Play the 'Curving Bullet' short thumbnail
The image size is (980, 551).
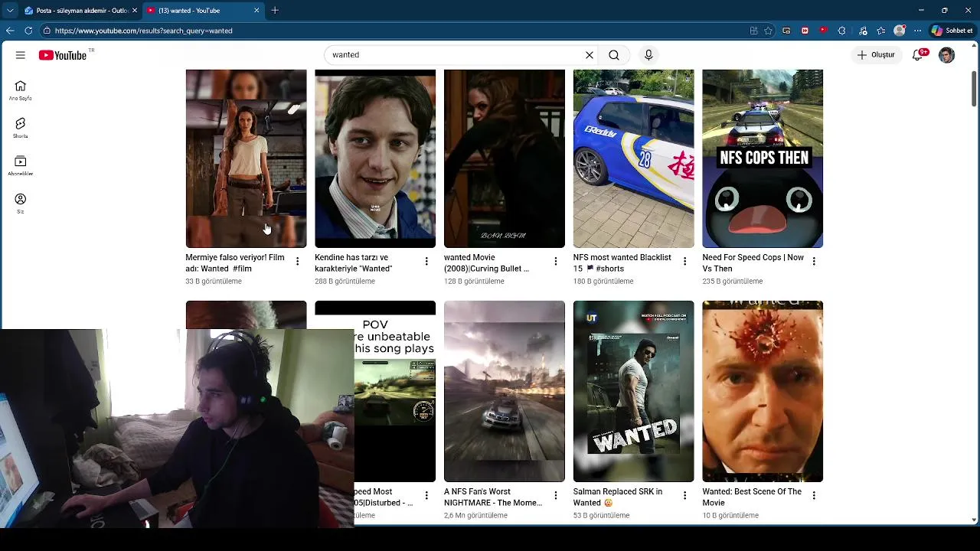pos(505,158)
